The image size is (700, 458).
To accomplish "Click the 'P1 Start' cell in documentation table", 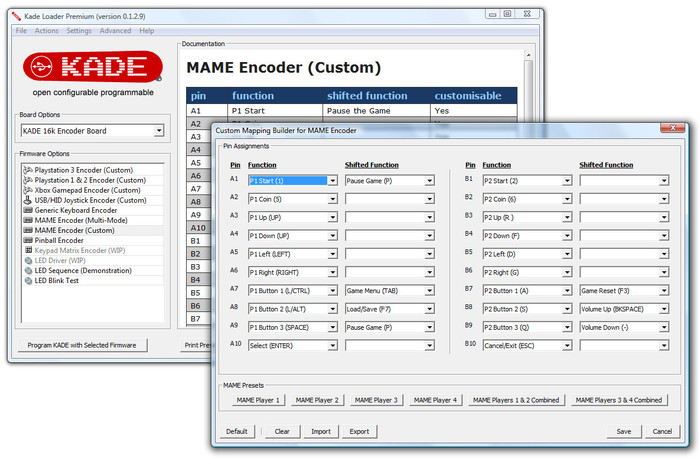I will [275, 110].
